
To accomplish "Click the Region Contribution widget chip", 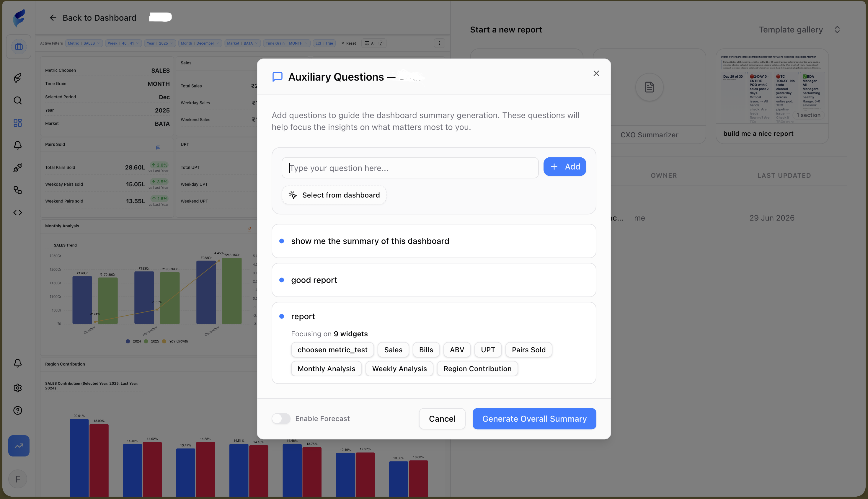I will [x=477, y=368].
